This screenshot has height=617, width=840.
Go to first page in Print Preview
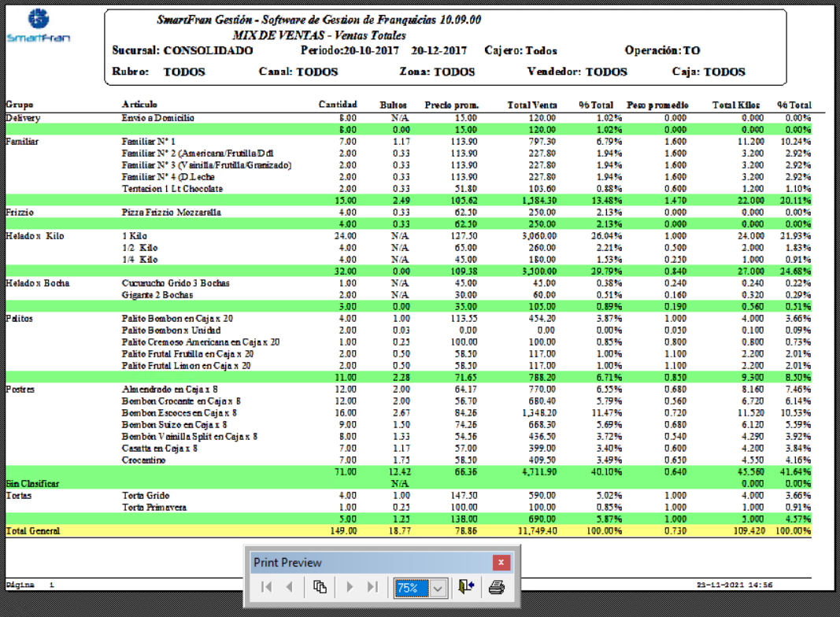(x=266, y=587)
